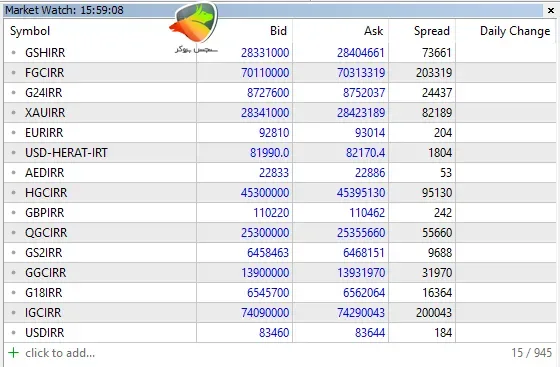Click the 'click to add...' input field

click(60, 353)
